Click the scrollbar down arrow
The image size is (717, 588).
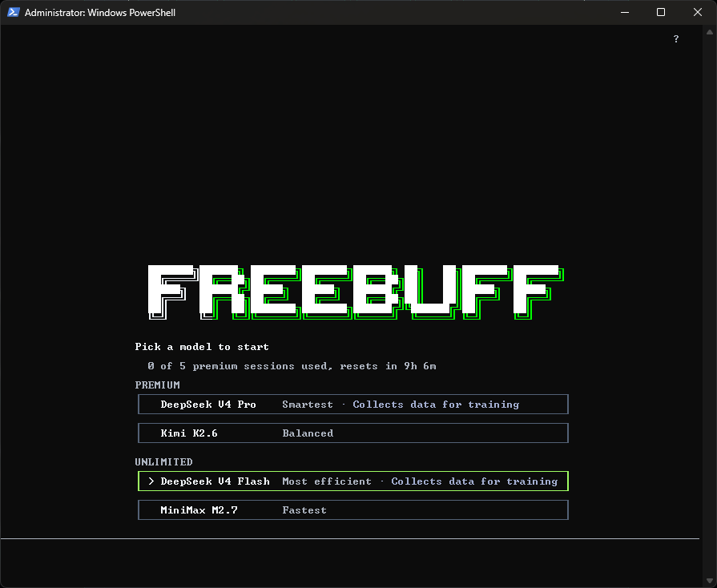(x=709, y=581)
